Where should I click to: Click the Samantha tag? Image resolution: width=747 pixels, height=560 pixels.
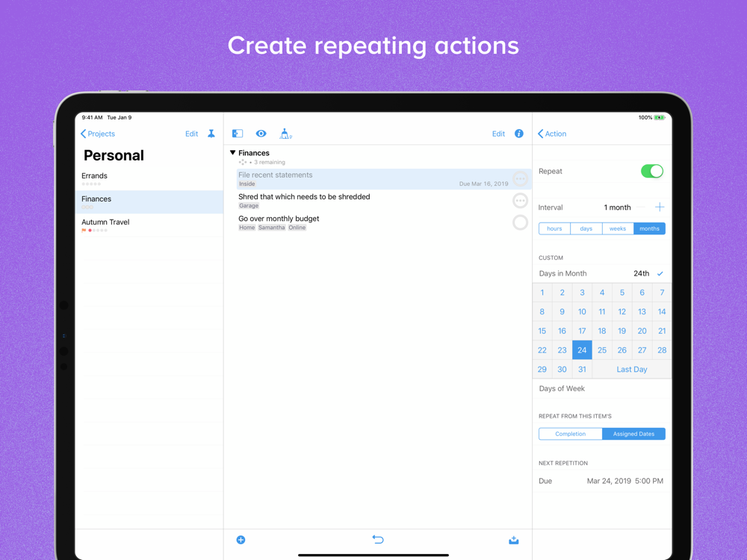[x=272, y=228]
